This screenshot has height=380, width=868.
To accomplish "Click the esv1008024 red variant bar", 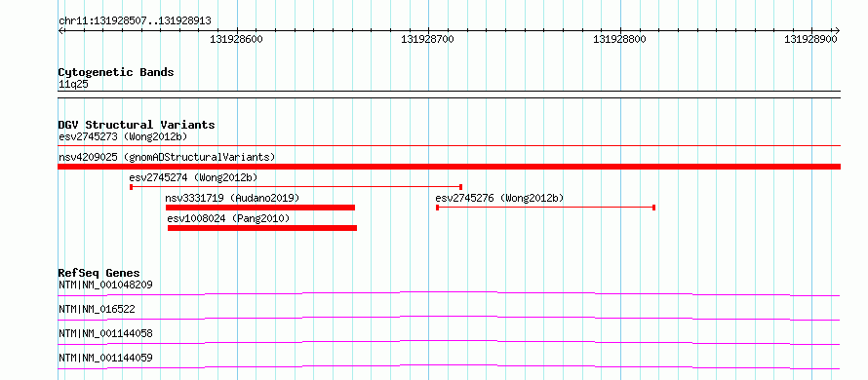I will pyautogui.click(x=262, y=228).
